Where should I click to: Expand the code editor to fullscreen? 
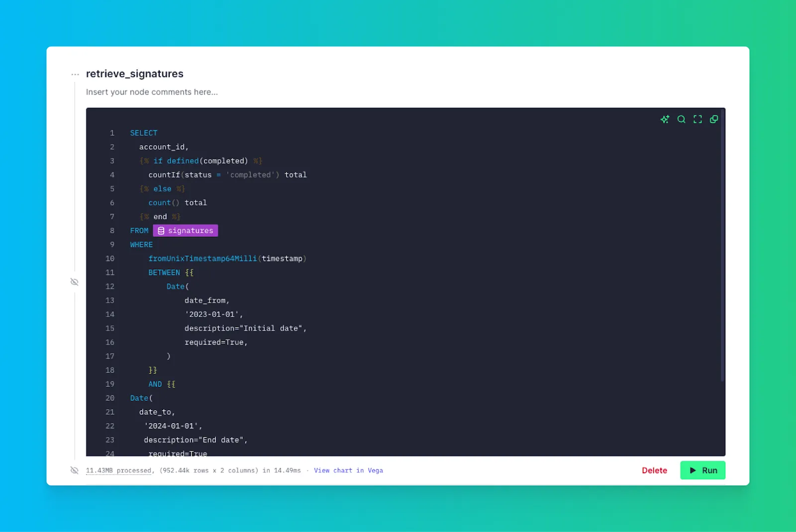click(x=697, y=119)
